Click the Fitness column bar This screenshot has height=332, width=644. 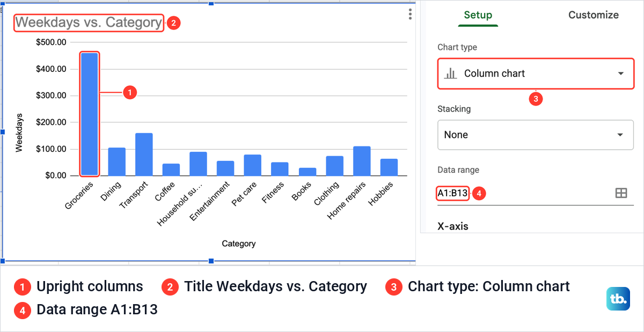[x=280, y=169]
